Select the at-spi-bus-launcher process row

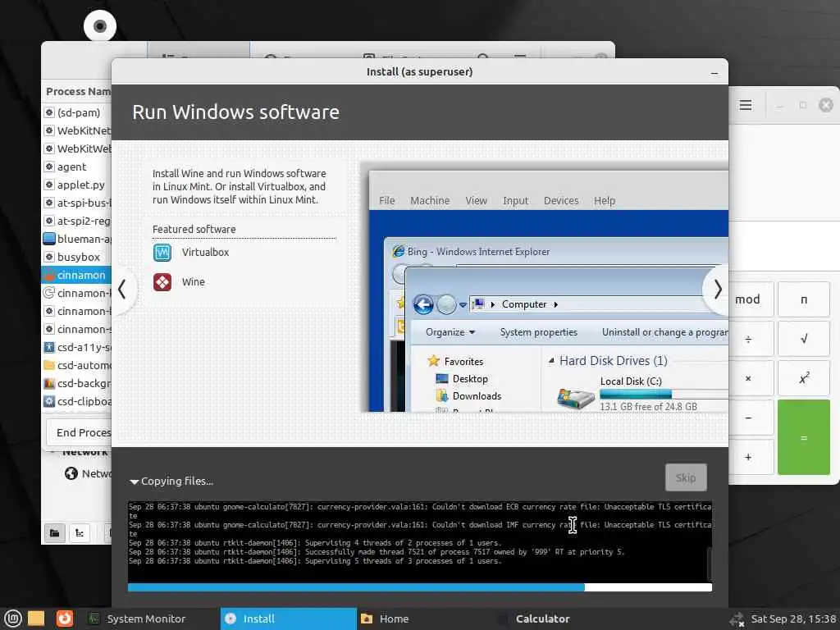tap(76, 203)
